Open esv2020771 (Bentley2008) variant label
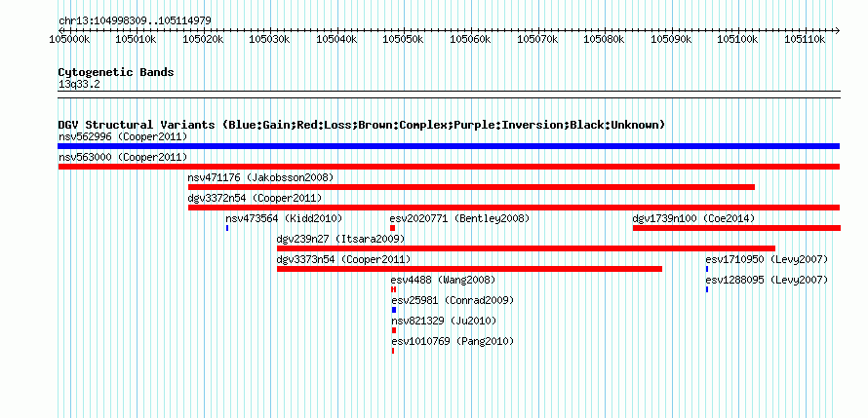The image size is (868, 418). 460,218
